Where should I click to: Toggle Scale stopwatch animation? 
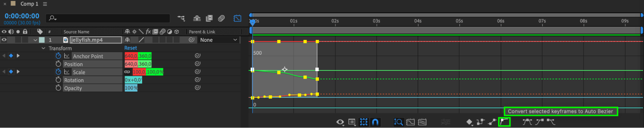58,72
